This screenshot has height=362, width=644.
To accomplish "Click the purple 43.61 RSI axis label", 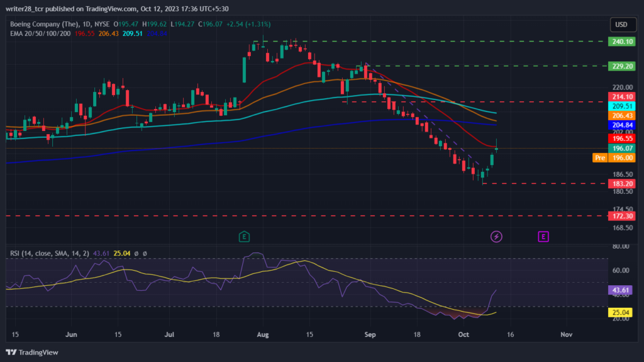I will coord(620,290).
